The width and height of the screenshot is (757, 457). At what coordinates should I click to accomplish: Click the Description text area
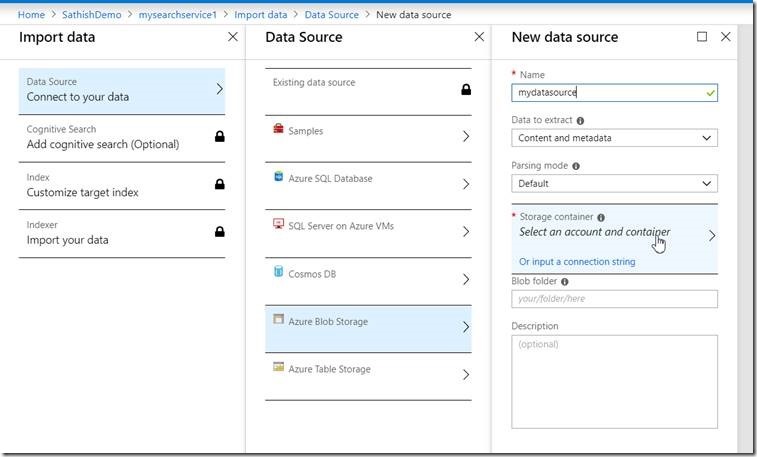[614, 382]
